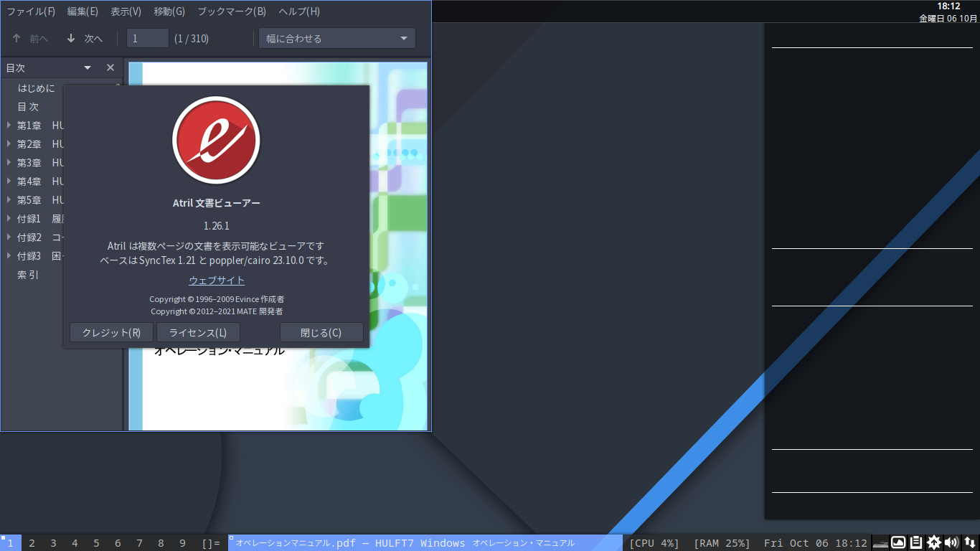Open the 編集(E) menu
The width and height of the screenshot is (980, 551).
coord(83,11)
